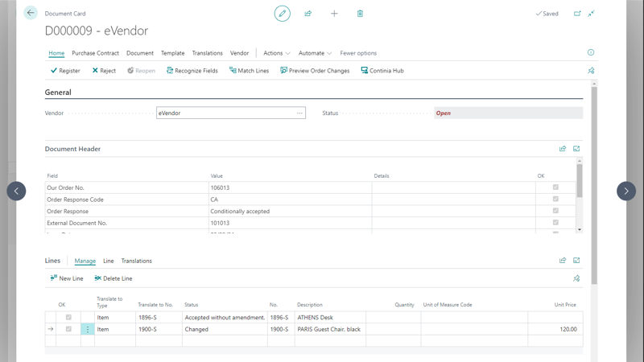Click Preview Order Changes button
The width and height of the screenshot is (644, 362).
coord(314,71)
